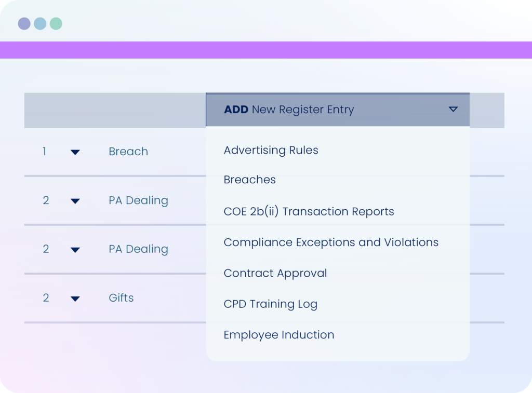Click the purple window dot icon
The image size is (532, 393).
pyautogui.click(x=24, y=23)
